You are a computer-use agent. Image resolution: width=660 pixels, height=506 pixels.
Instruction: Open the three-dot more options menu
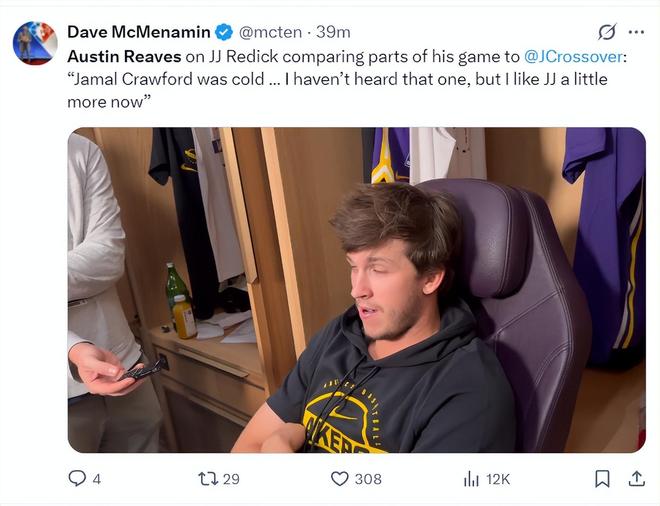click(x=636, y=32)
